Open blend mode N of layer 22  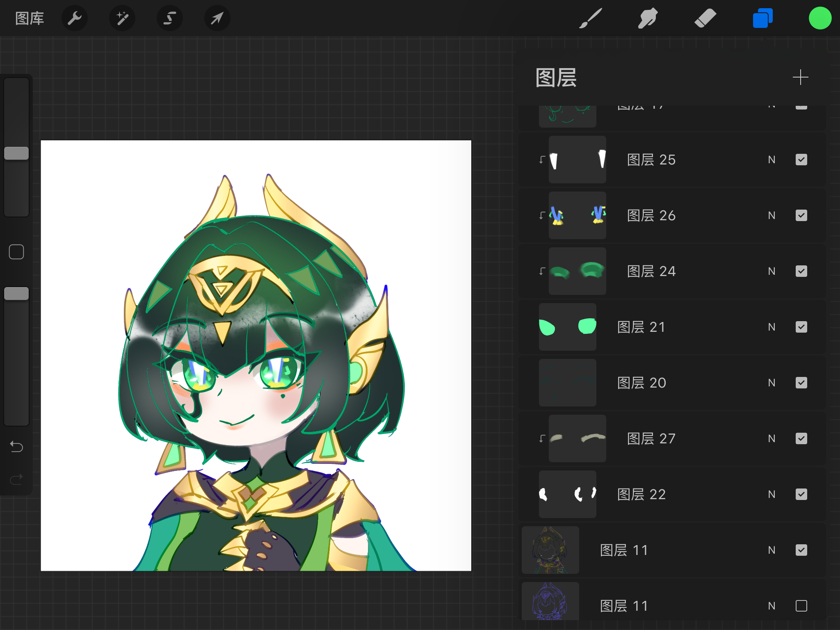tap(772, 494)
